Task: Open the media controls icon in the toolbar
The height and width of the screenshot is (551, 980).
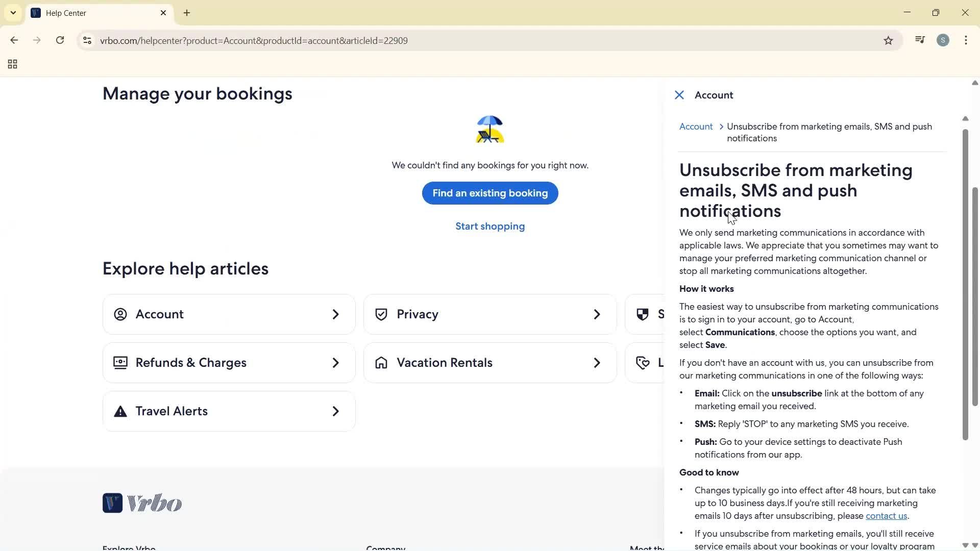Action: tap(919, 40)
